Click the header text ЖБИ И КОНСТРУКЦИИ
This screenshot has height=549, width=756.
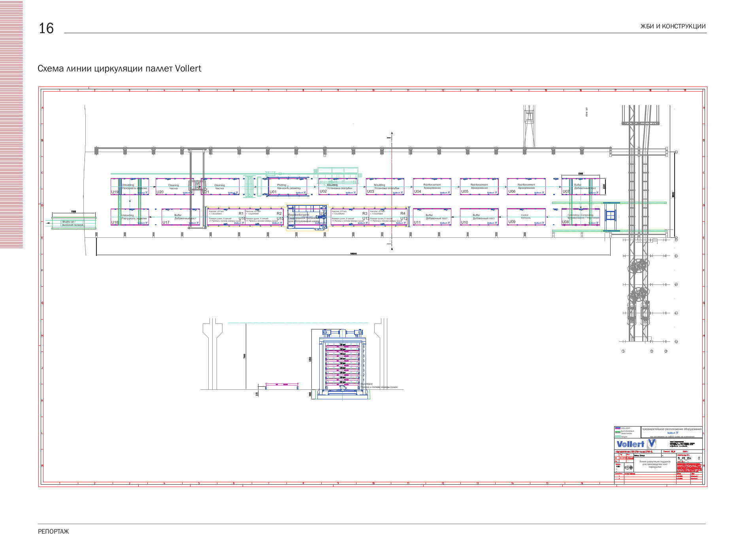(x=673, y=26)
